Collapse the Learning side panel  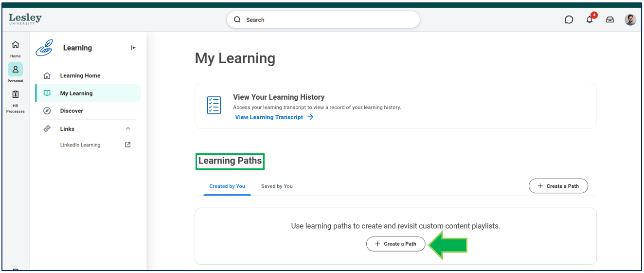pos(133,48)
